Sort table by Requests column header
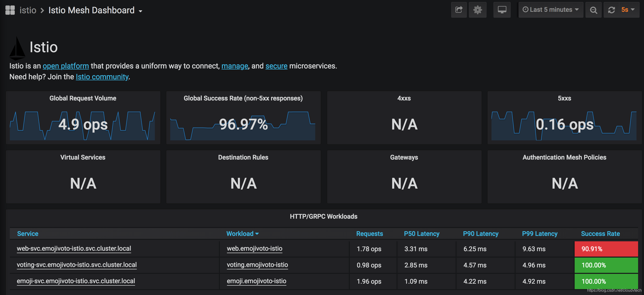The width and height of the screenshot is (644, 295). (369, 233)
